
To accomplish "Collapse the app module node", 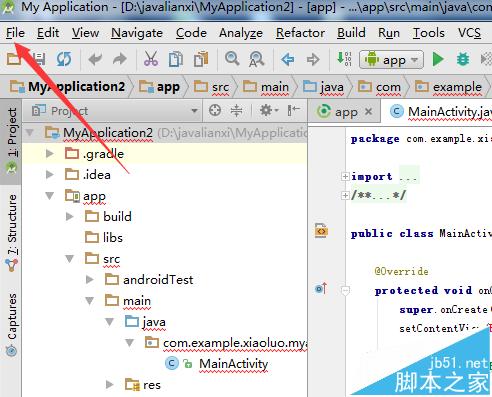I will coord(50,196).
